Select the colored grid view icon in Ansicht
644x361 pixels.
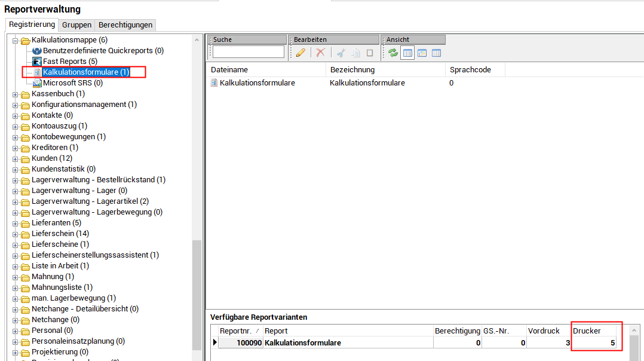(422, 53)
